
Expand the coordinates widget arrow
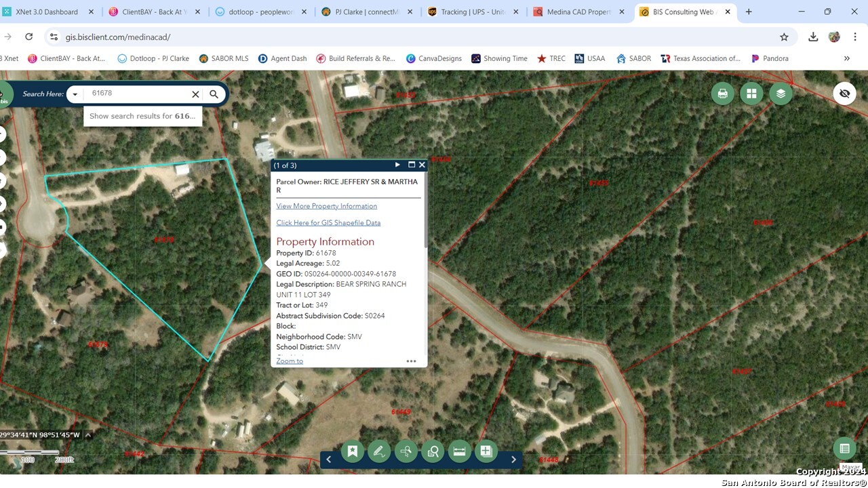(87, 435)
